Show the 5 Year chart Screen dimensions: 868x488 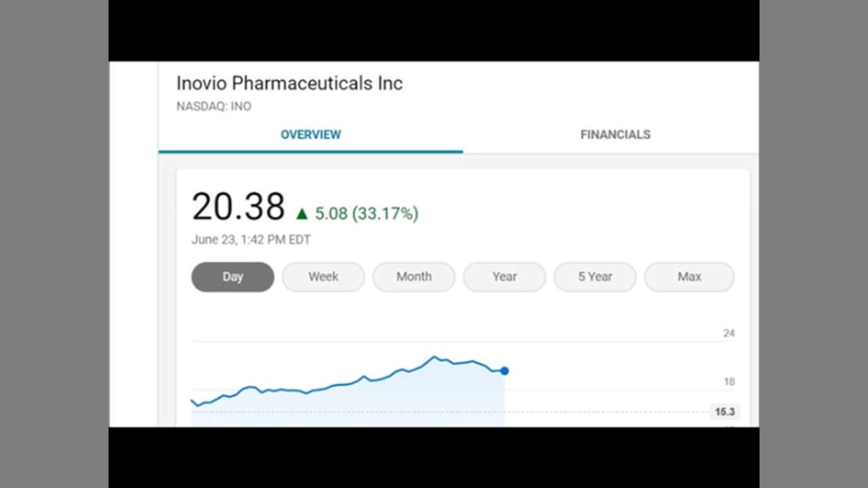click(595, 277)
